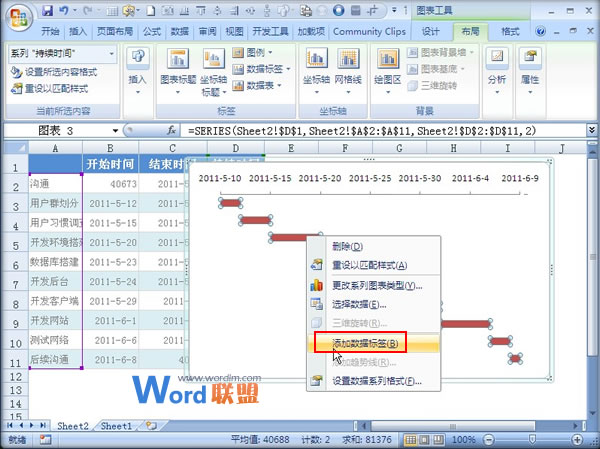Open the 插入 ribbon tab
Viewport: 600px width, 449px height.
pyautogui.click(x=78, y=31)
